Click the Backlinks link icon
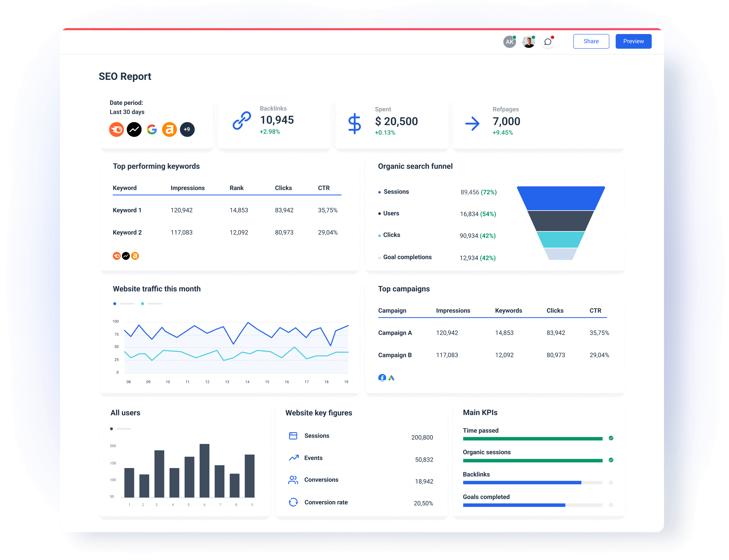 241,121
